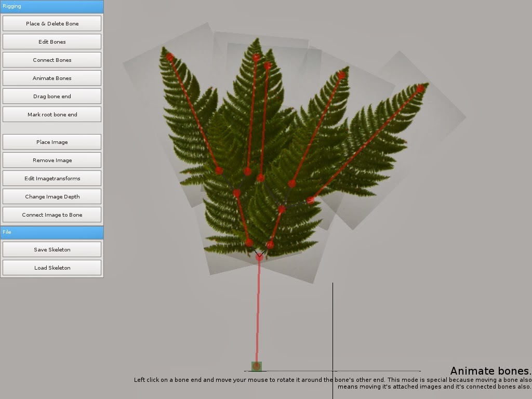The width and height of the screenshot is (532, 399).
Task: Select the joint at top of trunk bone
Action: tap(259, 257)
